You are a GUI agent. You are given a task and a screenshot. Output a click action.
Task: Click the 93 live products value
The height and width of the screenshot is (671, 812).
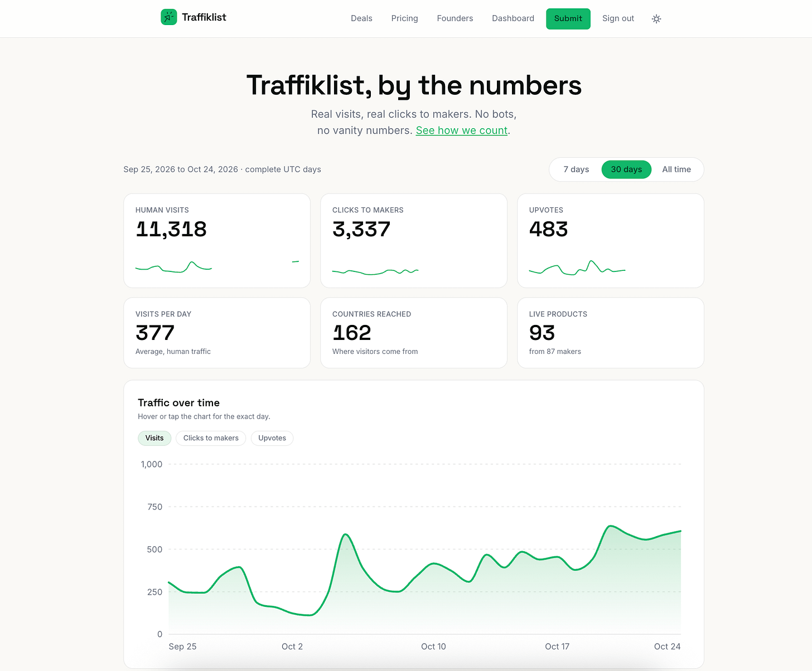pyautogui.click(x=542, y=333)
